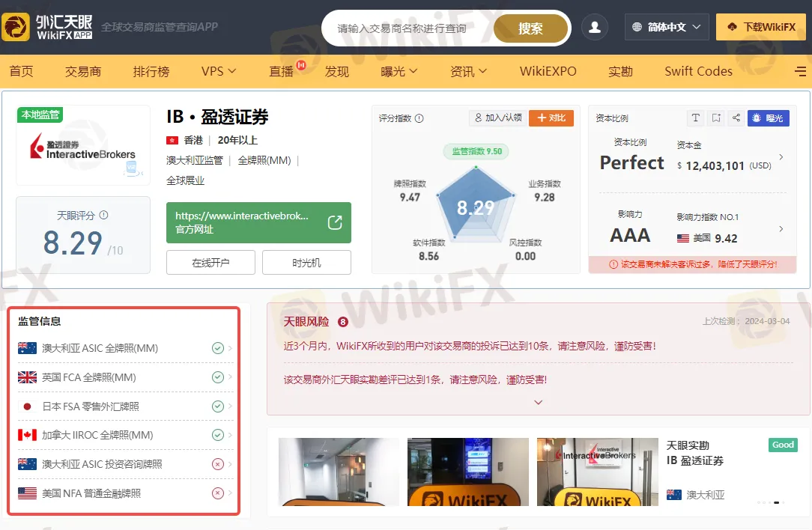Click the 澳大利亚 ASIC 投资咨询牌照 row text
This screenshot has height=530, width=812.
tap(102, 464)
